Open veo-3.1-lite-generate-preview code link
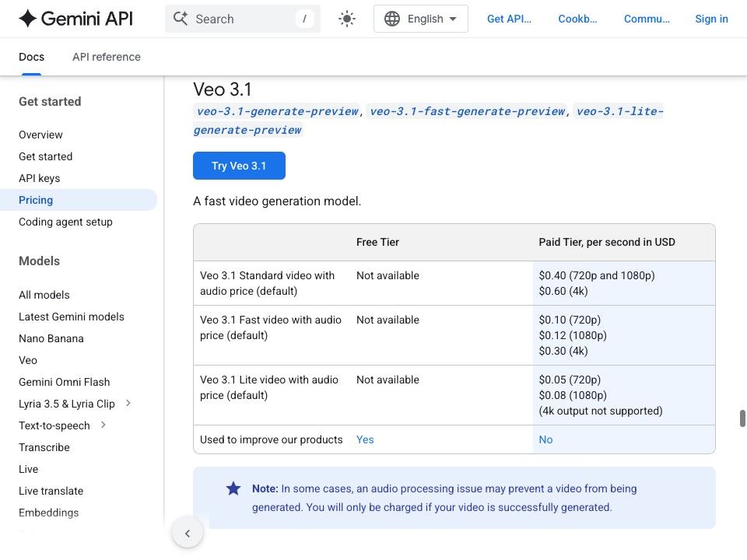747x560 pixels. (620, 111)
